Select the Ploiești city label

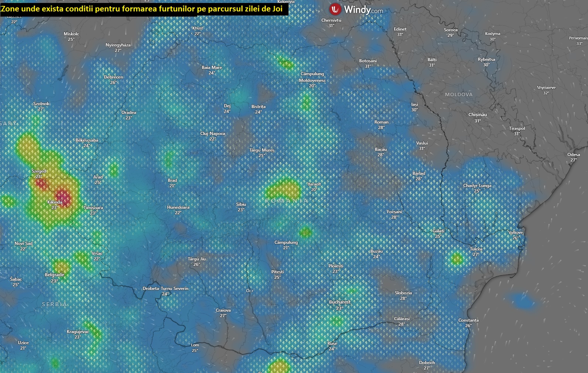click(336, 266)
